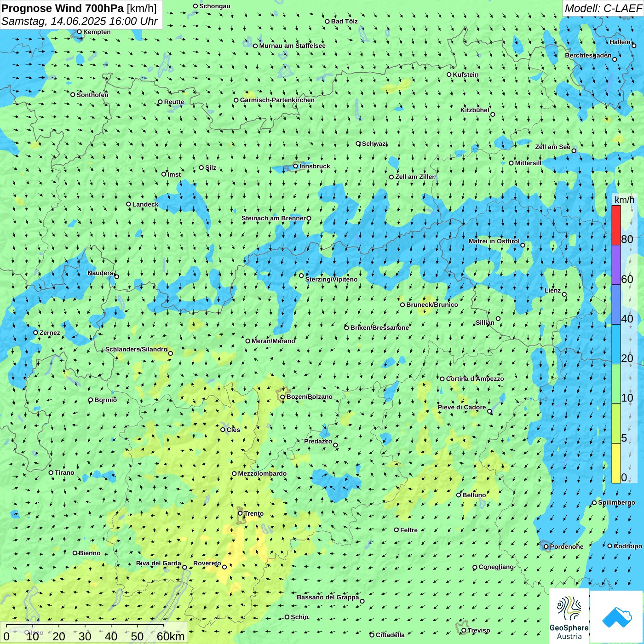644x644 pixels.
Task: Click the purple swatch in the wind legend
Action: pos(616,265)
